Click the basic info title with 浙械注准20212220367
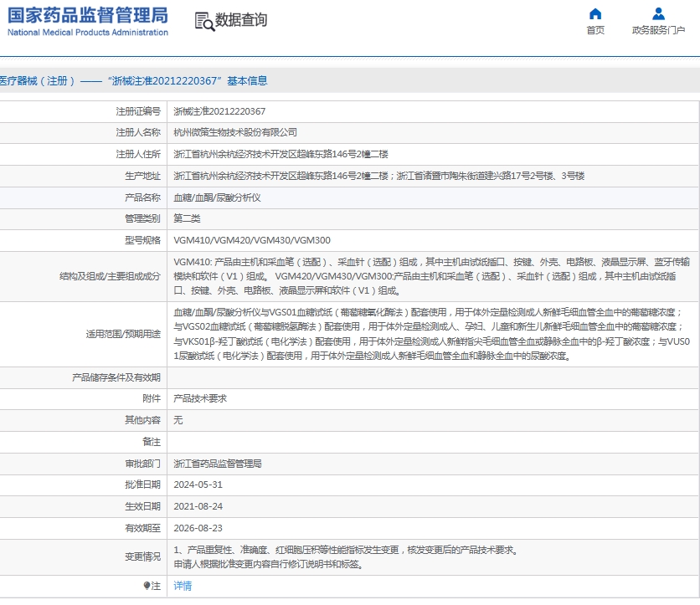The height and width of the screenshot is (605, 700). pyautogui.click(x=133, y=81)
